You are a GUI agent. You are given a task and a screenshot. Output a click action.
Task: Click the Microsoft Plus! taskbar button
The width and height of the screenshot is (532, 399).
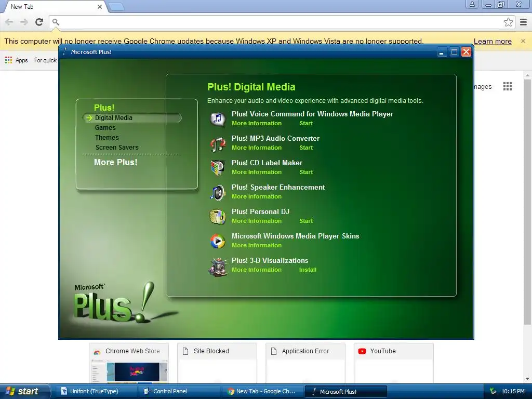point(345,391)
